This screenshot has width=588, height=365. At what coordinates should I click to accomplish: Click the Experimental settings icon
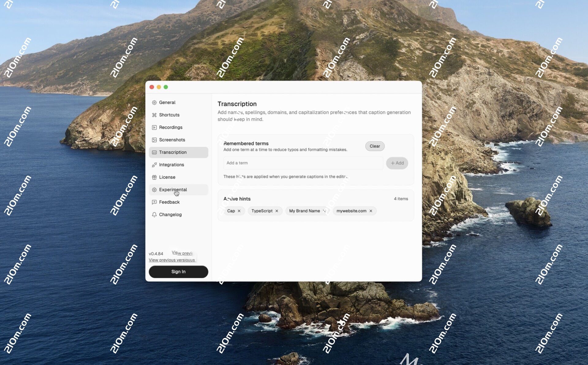154,190
